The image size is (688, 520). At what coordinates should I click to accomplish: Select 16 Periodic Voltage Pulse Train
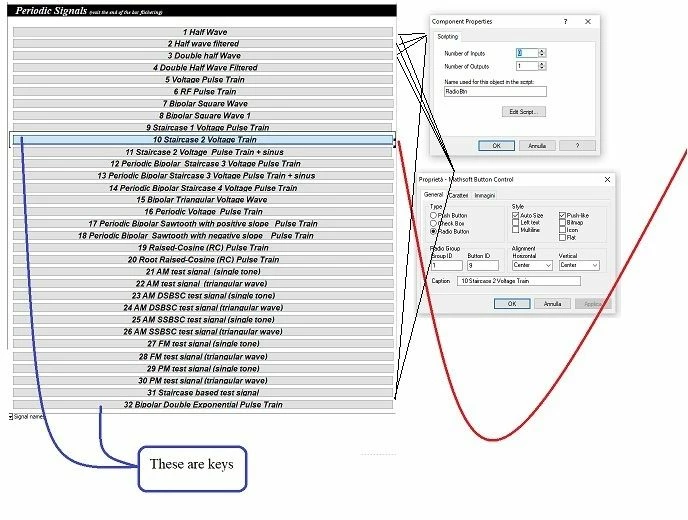pos(203,212)
